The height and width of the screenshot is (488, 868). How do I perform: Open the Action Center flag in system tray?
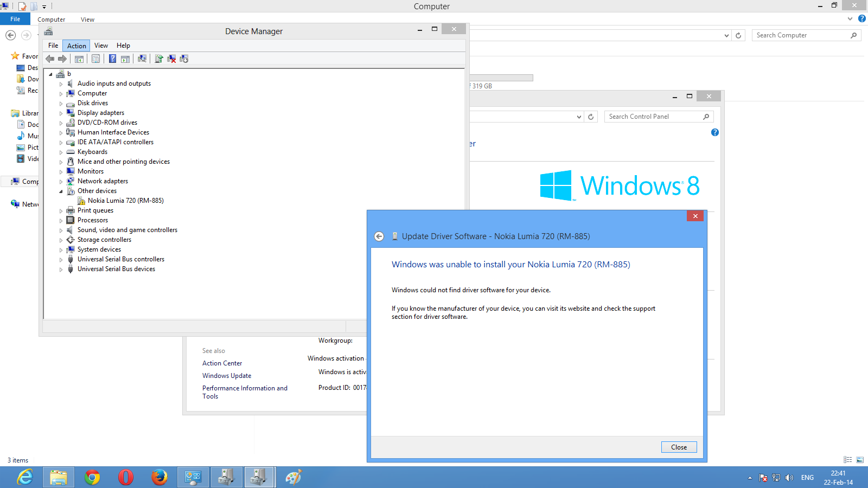(x=763, y=478)
